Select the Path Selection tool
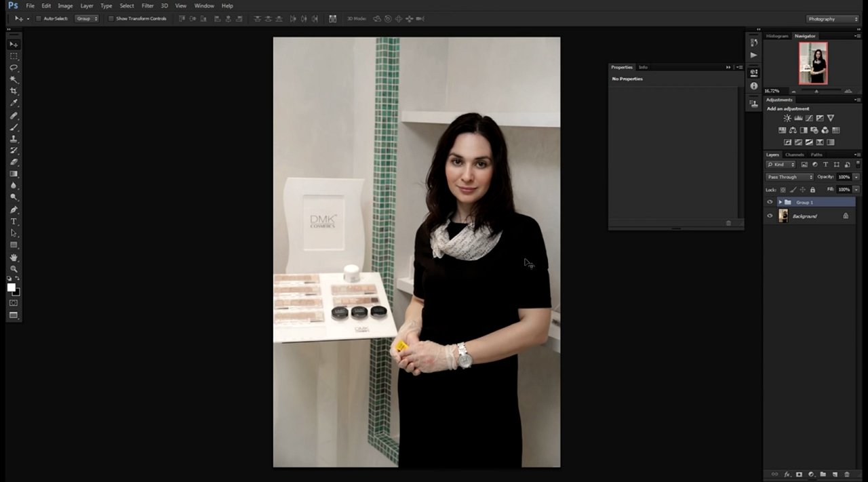This screenshot has width=868, height=482. click(x=14, y=233)
